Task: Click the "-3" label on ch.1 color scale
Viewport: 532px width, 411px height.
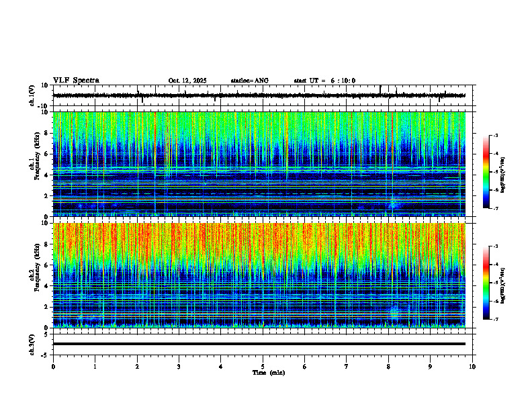Action: tap(496, 135)
